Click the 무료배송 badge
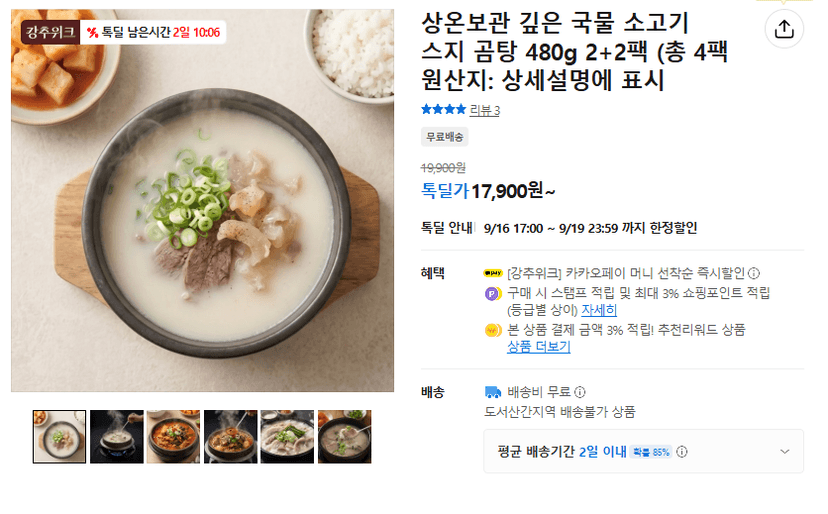This screenshot has height=514, width=828. coord(445,137)
